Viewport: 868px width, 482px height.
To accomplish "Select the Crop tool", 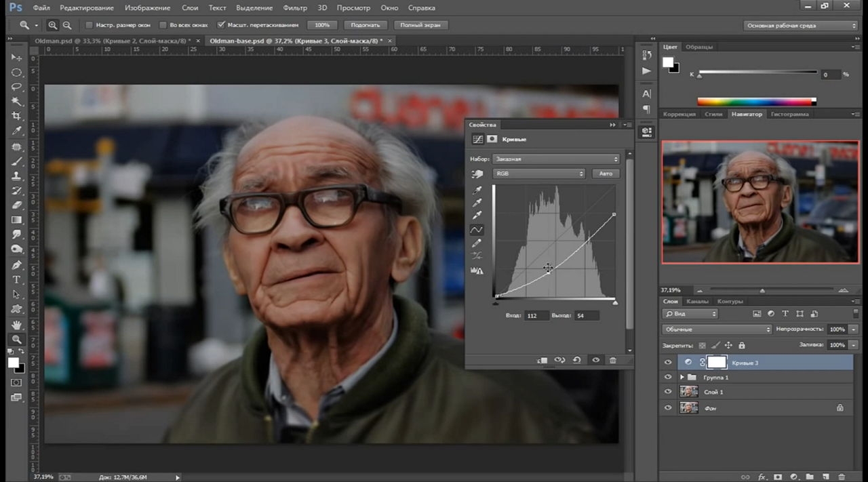I will point(17,116).
